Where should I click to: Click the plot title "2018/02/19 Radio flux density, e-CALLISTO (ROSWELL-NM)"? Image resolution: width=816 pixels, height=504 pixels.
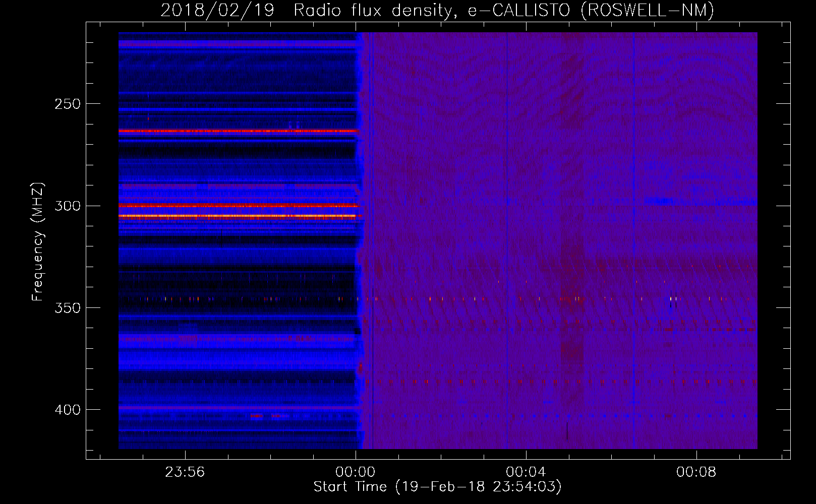[x=437, y=10]
